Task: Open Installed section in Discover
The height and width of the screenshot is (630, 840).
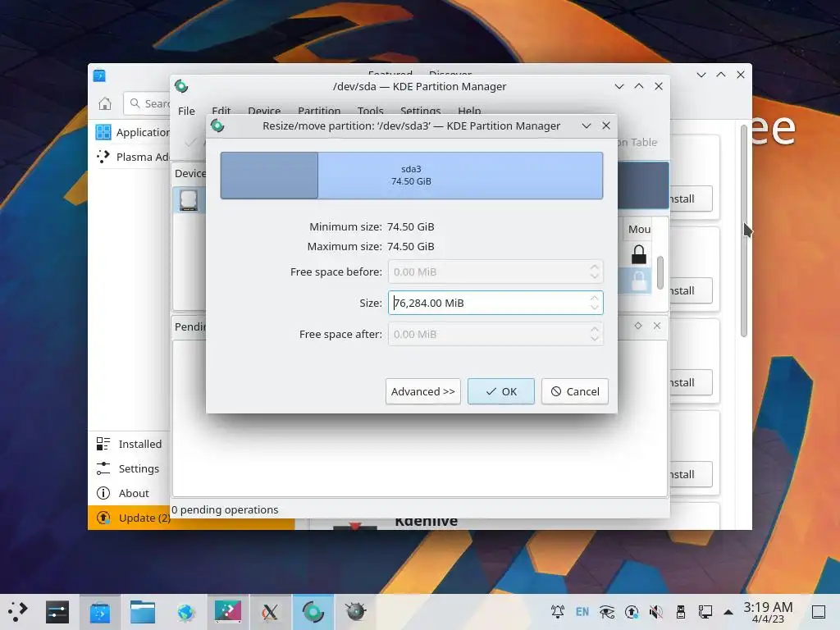Action: pyautogui.click(x=129, y=444)
